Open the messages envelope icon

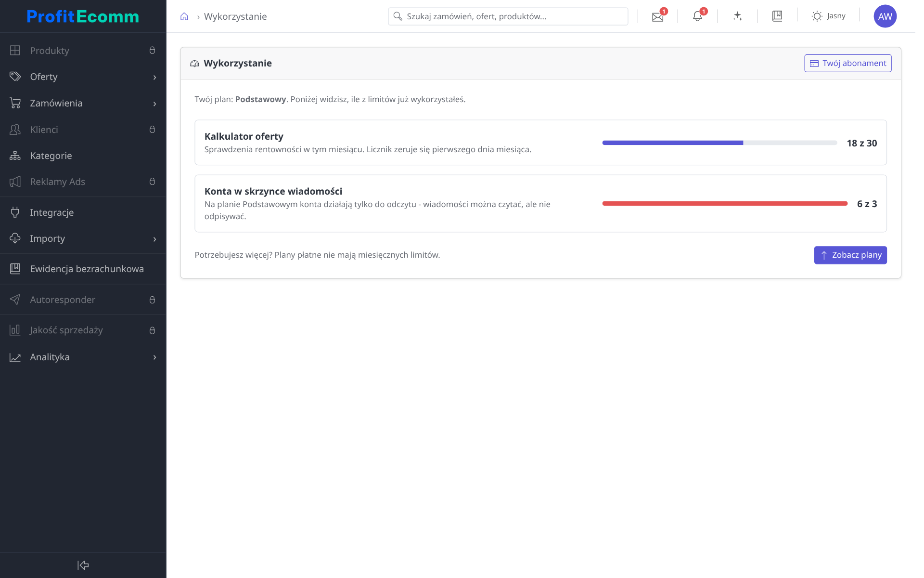coord(657,17)
